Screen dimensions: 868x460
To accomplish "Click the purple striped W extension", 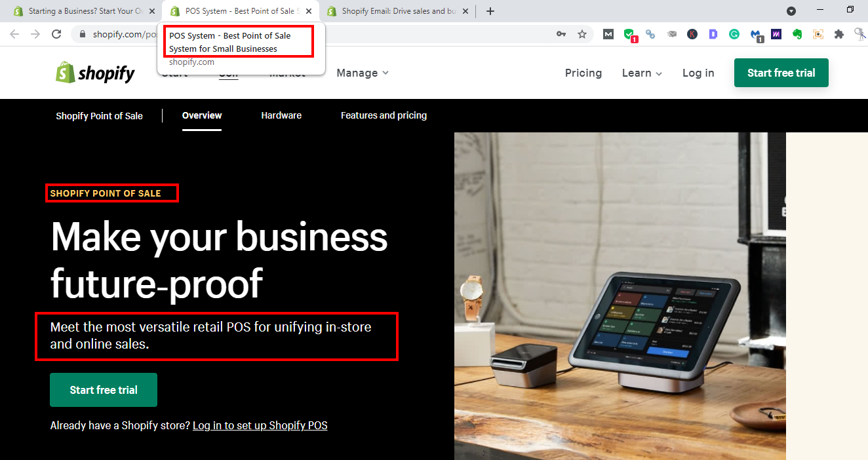I will [x=776, y=34].
